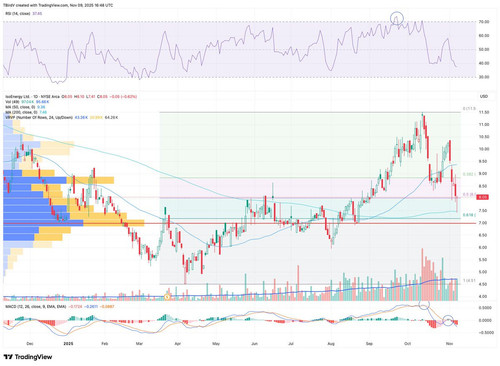Click the Oct label on the time axis
Viewport: 500px width, 366px height.
point(407,343)
